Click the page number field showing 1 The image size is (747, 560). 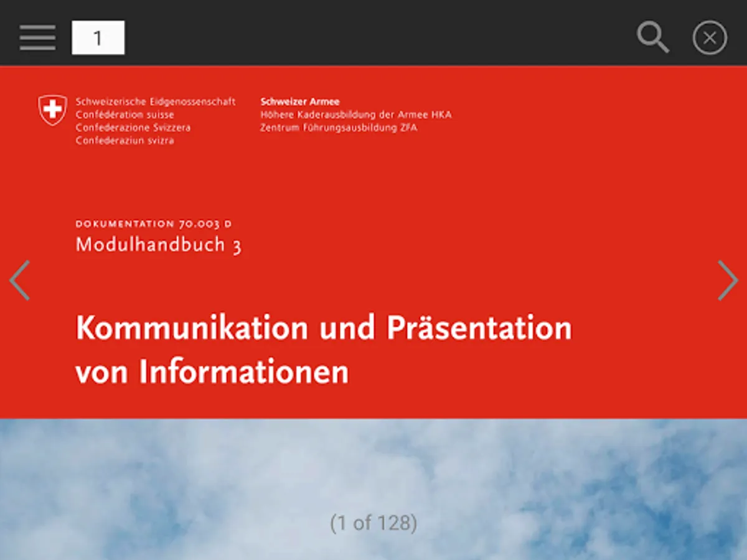(98, 37)
